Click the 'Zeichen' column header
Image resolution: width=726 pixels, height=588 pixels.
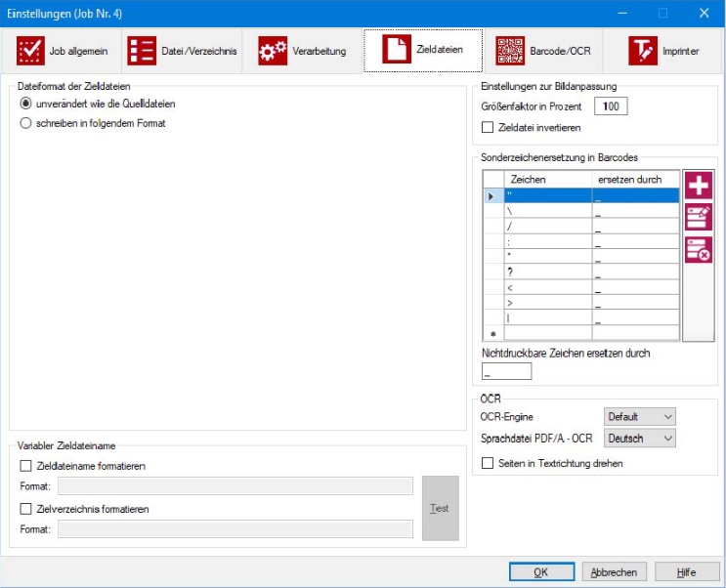click(548, 179)
